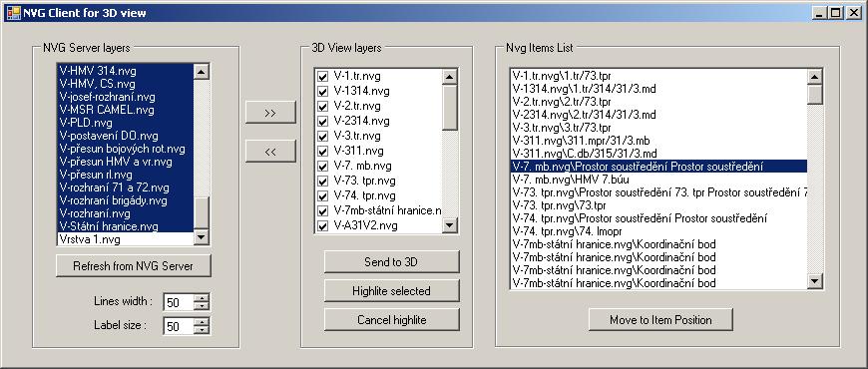Image resolution: width=868 pixels, height=369 pixels.
Task: Select V-přesun rl.nvg server layer
Action: coord(126,175)
